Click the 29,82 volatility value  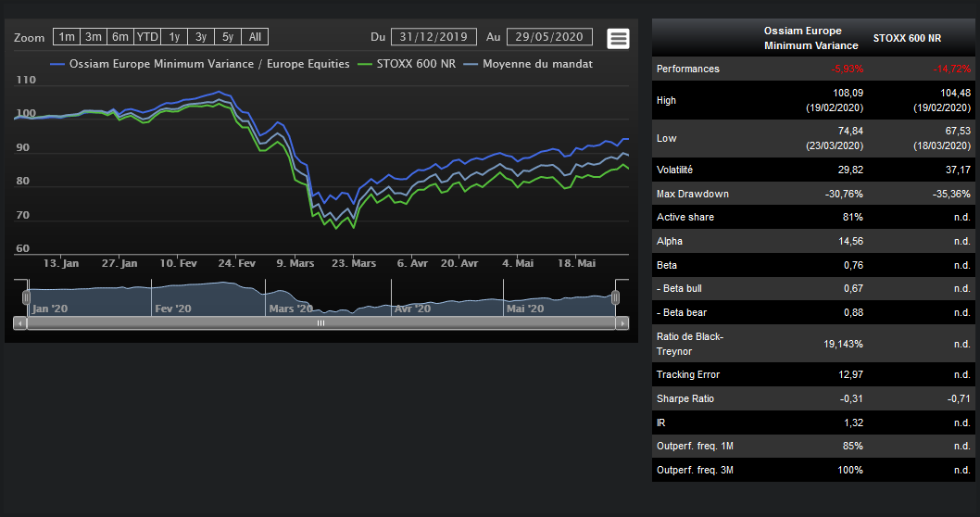pyautogui.click(x=850, y=170)
